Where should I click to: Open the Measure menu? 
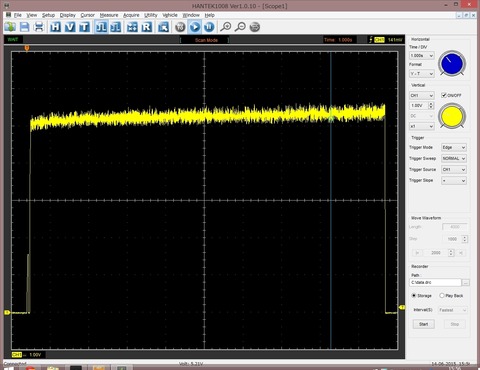click(109, 15)
